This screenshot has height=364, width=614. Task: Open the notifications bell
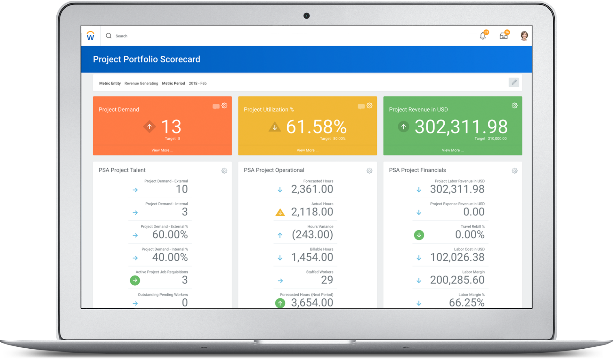pos(482,36)
